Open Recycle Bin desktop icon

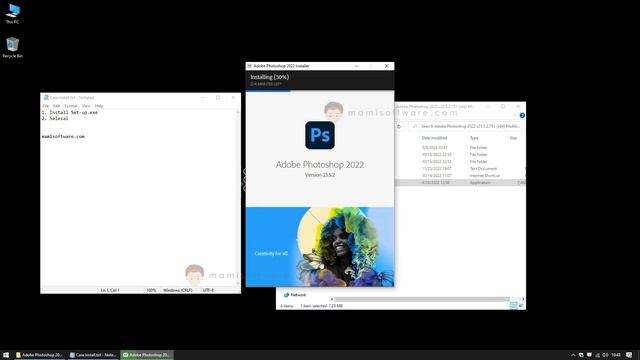click(13, 47)
